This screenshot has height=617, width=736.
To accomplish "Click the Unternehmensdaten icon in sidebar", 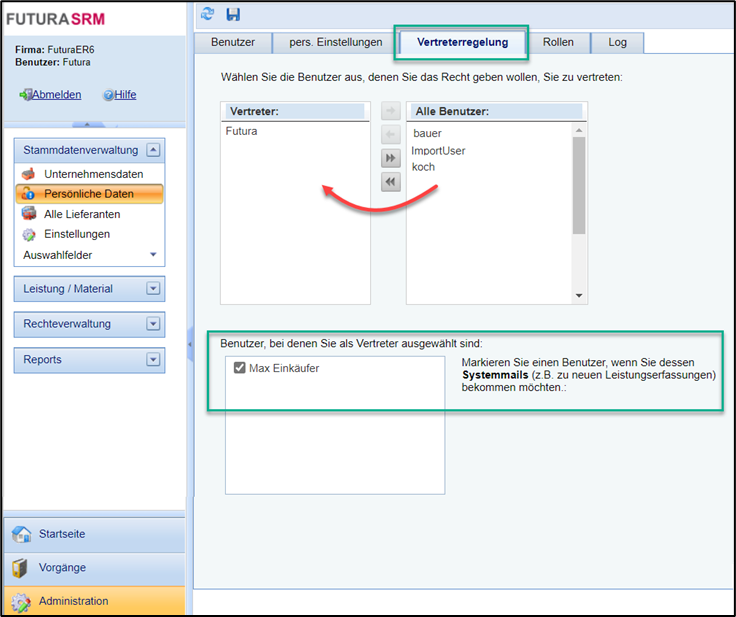I will click(29, 174).
